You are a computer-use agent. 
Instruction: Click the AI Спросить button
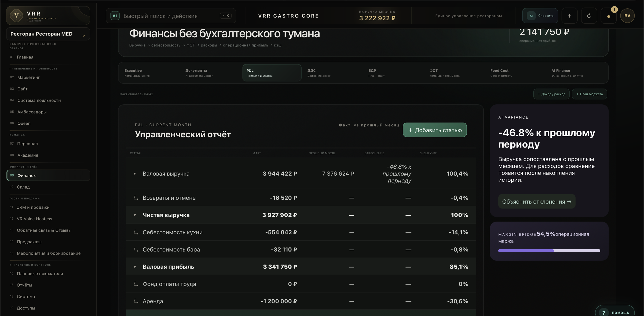(540, 16)
